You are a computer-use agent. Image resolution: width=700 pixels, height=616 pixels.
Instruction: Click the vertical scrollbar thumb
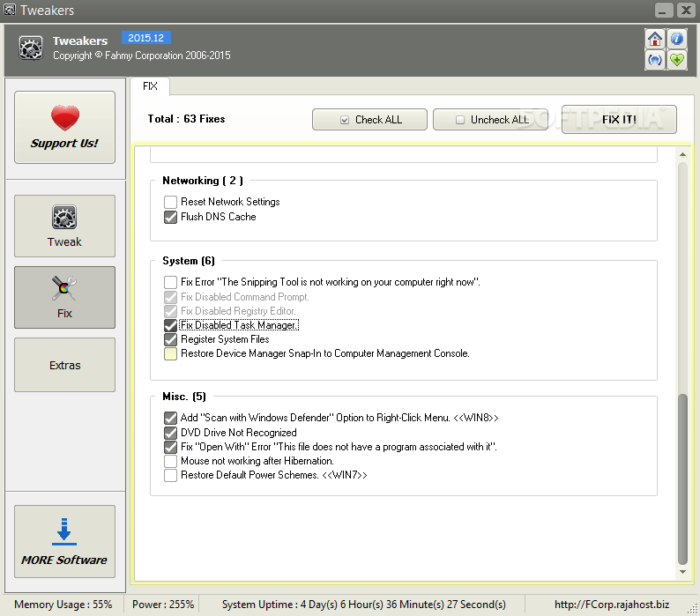682,479
